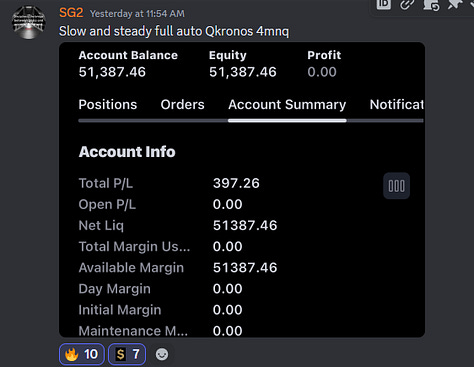Toggle the fire reaction with 10 count
474x367 pixels.
82,354
